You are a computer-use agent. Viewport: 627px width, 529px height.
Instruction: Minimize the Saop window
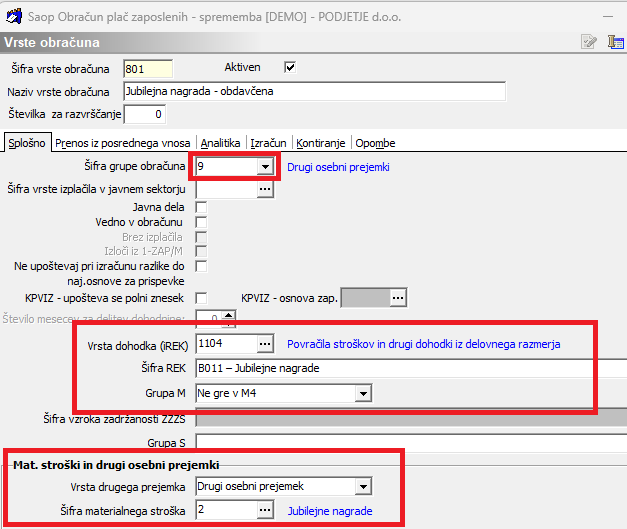608,17
